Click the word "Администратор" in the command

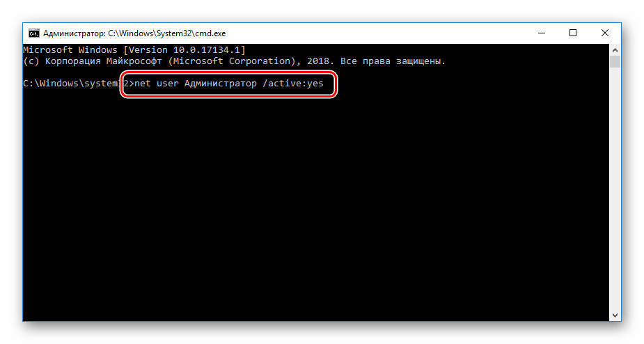pos(221,84)
